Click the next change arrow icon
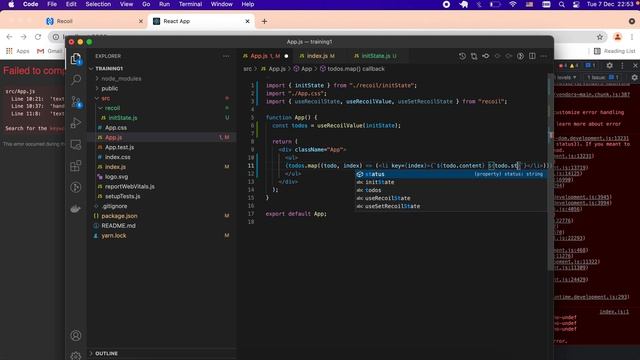 tap(509, 56)
